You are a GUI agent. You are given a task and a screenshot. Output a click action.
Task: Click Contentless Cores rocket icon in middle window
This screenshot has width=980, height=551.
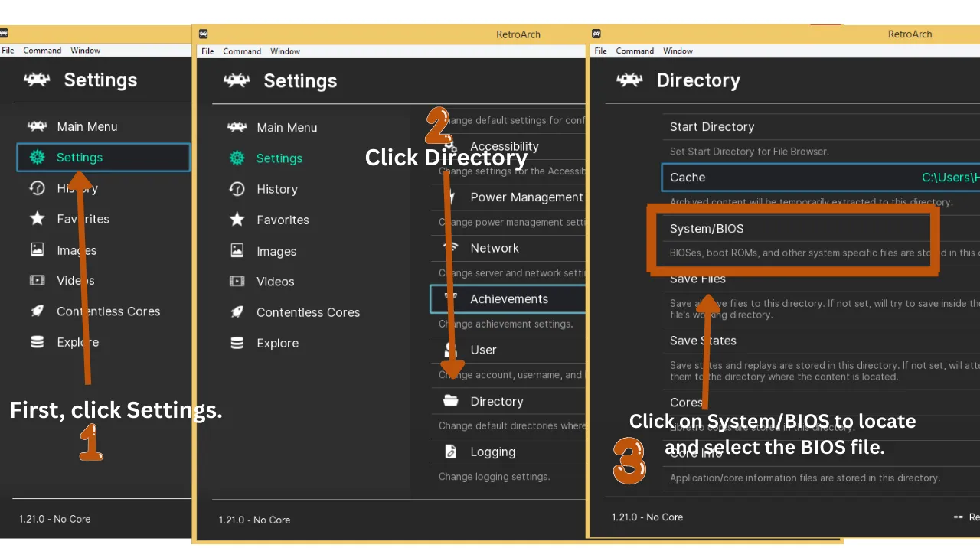coord(237,312)
